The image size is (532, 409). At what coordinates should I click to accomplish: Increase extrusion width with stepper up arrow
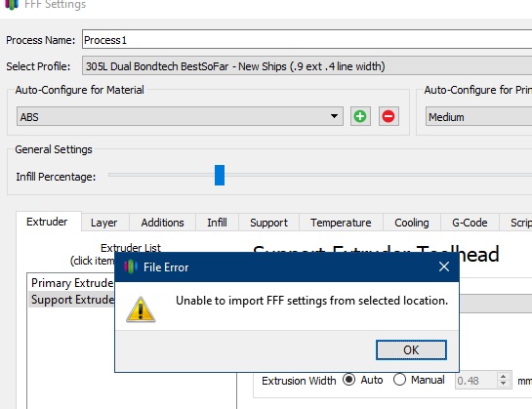[504, 376]
